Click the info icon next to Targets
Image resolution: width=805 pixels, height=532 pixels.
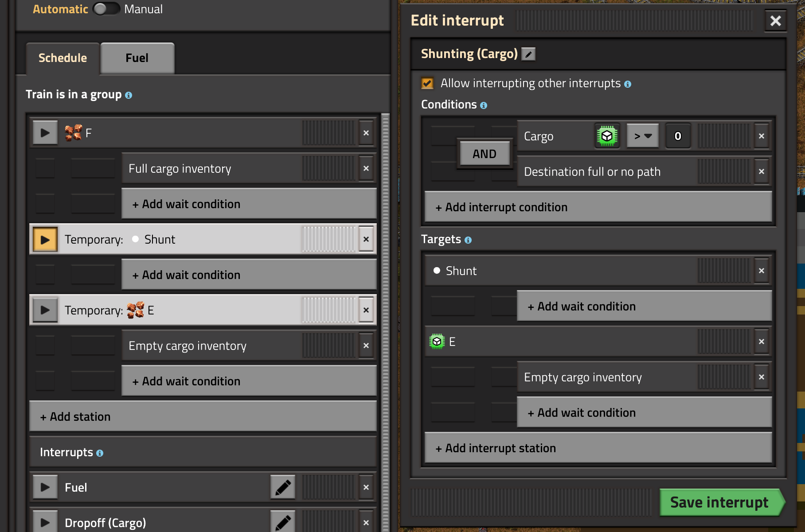click(468, 240)
